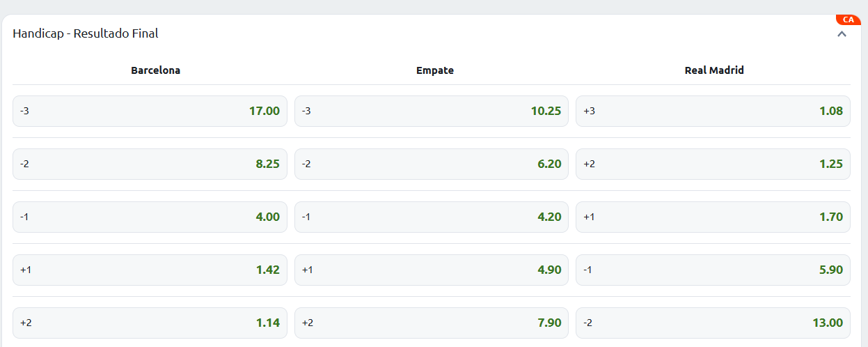868x347 pixels.
Task: Select Barcelona +1 handicap at 1.42
Action: (150, 270)
